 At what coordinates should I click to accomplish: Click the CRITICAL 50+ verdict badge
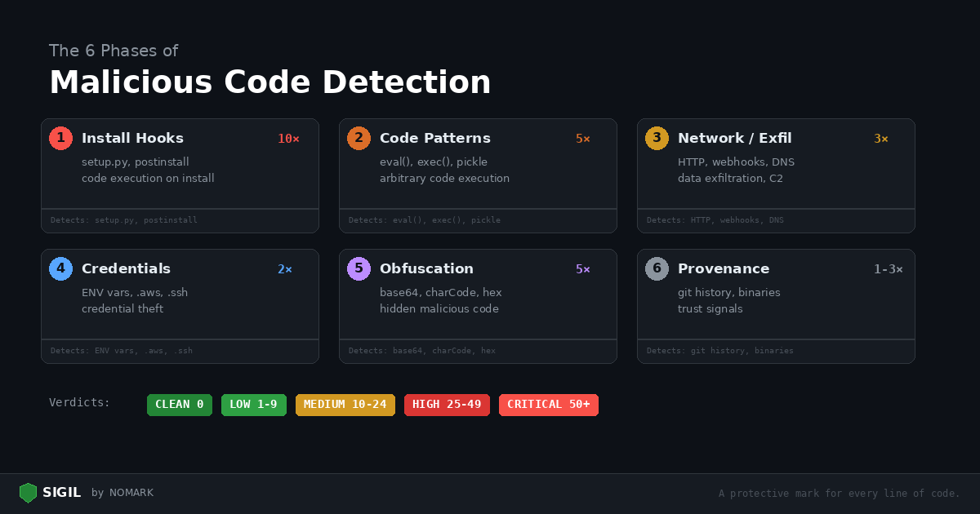(x=548, y=405)
